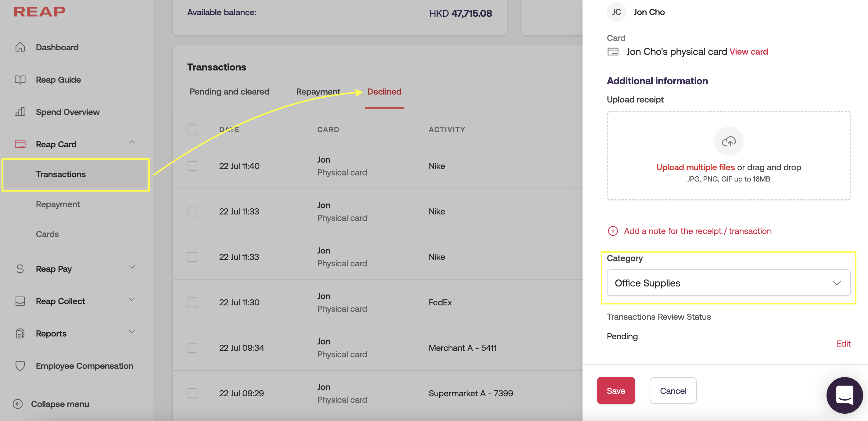This screenshot has height=421, width=868.
Task: Click Edit next to Pending review status
Action: [843, 344]
